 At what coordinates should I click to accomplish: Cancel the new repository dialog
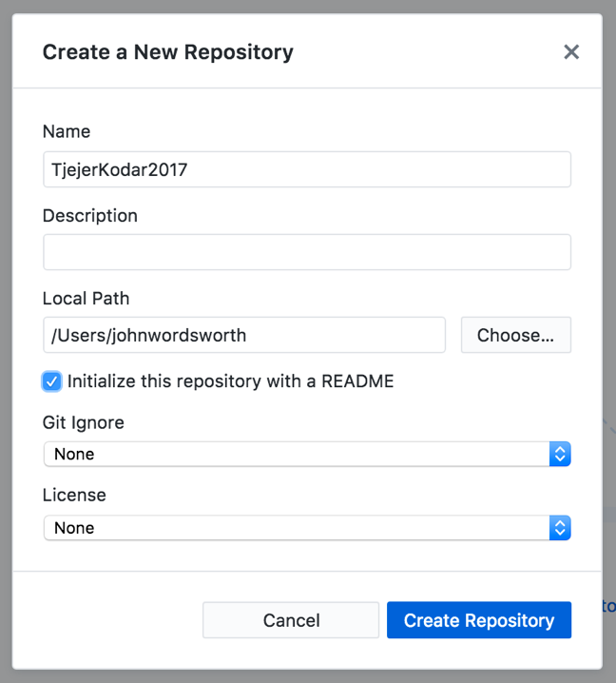click(291, 620)
